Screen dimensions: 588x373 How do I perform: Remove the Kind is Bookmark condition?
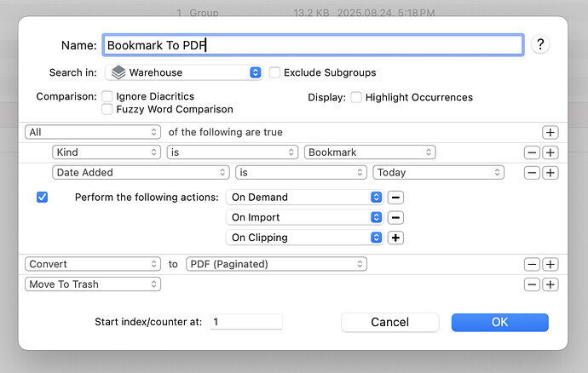[x=532, y=152]
